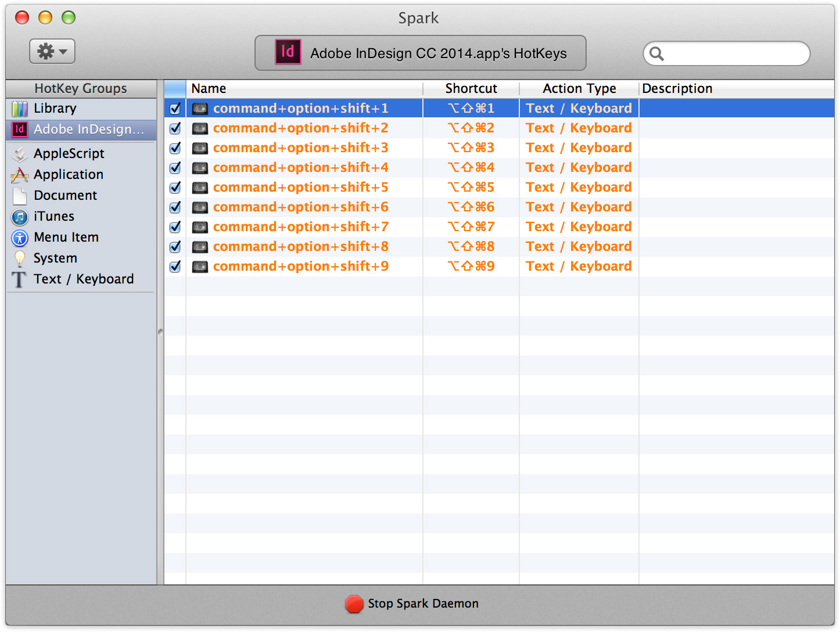
Task: Choose Text / Keyboard label in sidebar
Action: tap(84, 279)
